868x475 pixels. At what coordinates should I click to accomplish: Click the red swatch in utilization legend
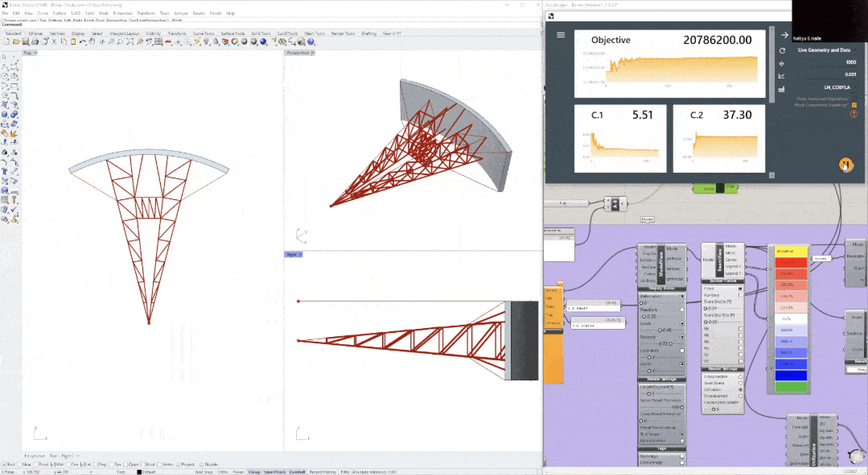pos(791,262)
